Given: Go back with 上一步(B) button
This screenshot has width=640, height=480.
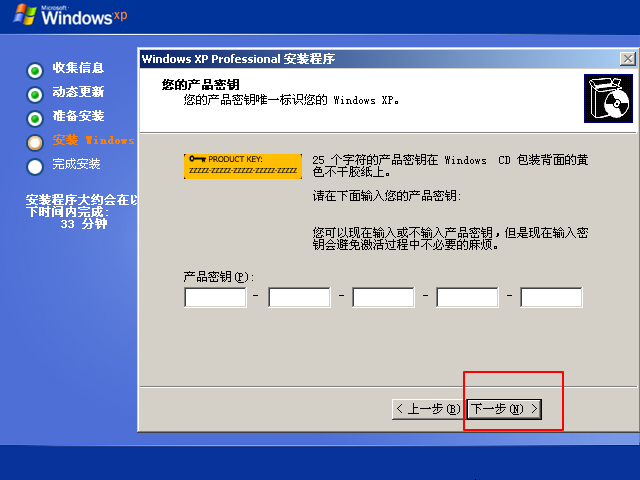Looking at the screenshot, I should coord(428,409).
